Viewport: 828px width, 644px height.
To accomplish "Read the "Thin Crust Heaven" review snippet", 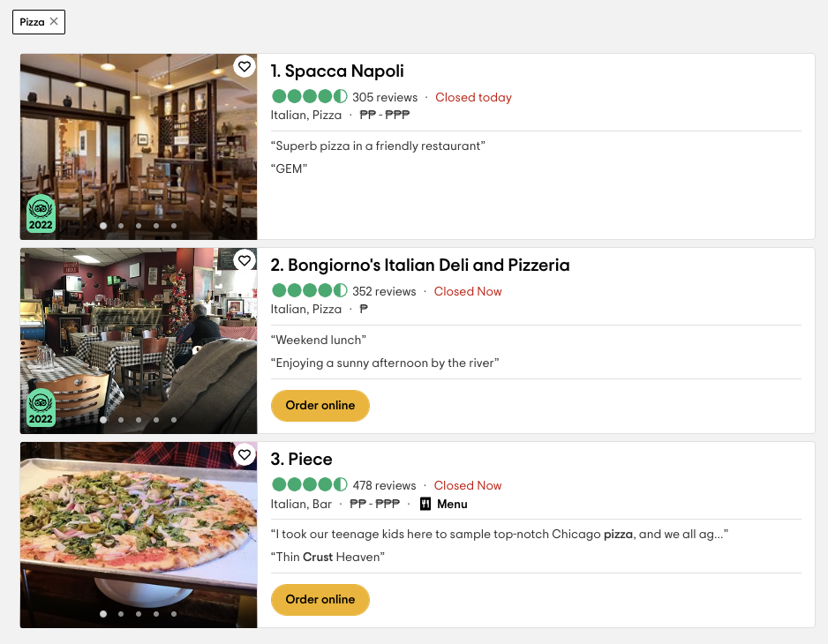I will tap(329, 557).
